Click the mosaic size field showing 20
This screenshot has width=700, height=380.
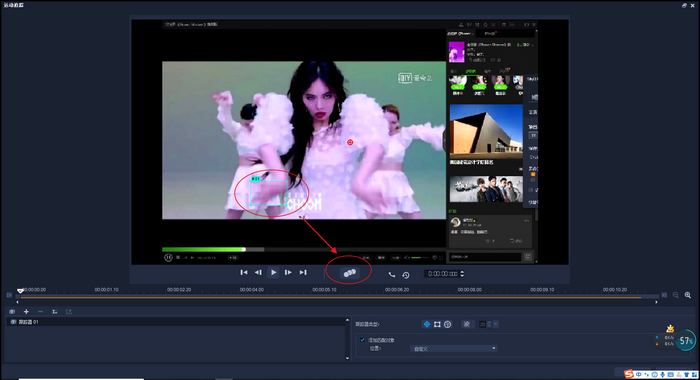click(x=482, y=324)
